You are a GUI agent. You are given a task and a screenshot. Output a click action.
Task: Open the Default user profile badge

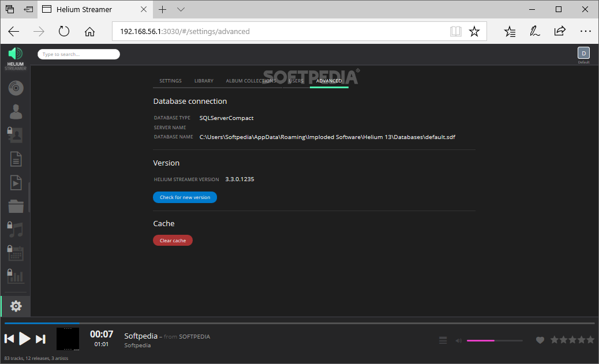coord(583,54)
